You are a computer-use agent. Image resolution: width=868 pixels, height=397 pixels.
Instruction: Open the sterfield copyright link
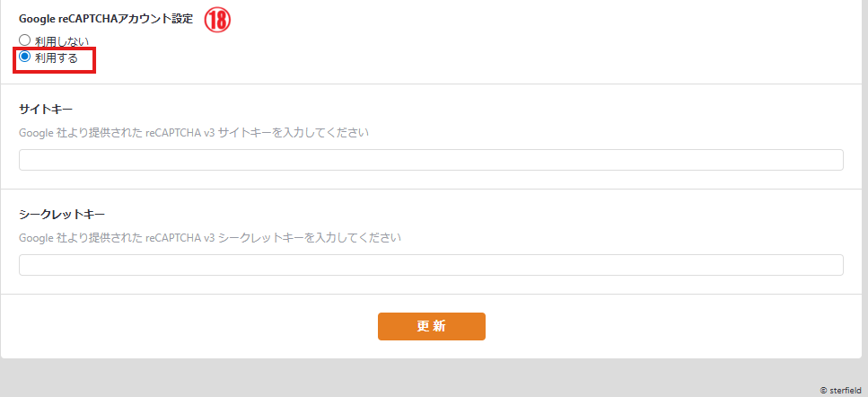pos(846,391)
